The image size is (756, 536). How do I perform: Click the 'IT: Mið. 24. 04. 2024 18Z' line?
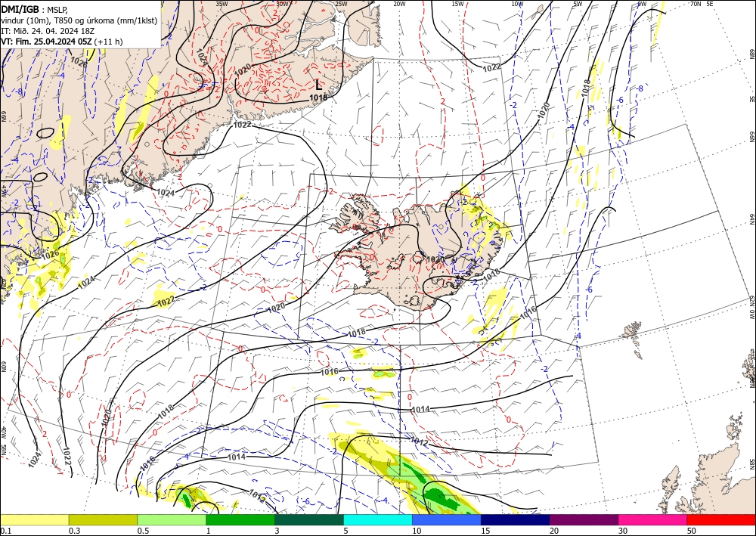coord(47,31)
